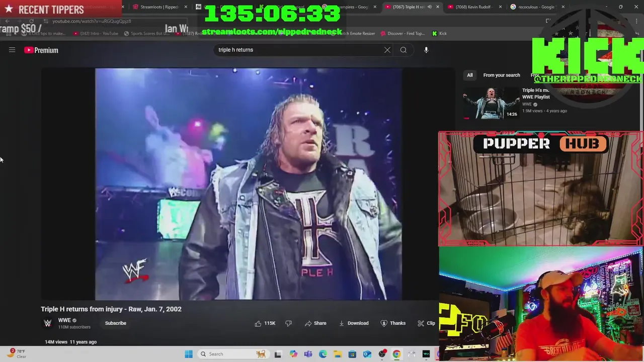Screen dimensions: 644x362
Task: Create a Clip of the video
Action: point(426,323)
